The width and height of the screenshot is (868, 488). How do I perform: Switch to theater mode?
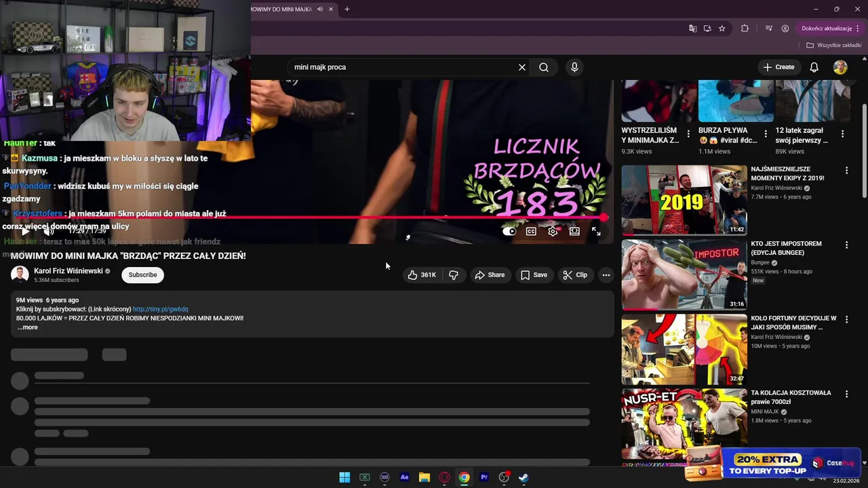point(574,231)
